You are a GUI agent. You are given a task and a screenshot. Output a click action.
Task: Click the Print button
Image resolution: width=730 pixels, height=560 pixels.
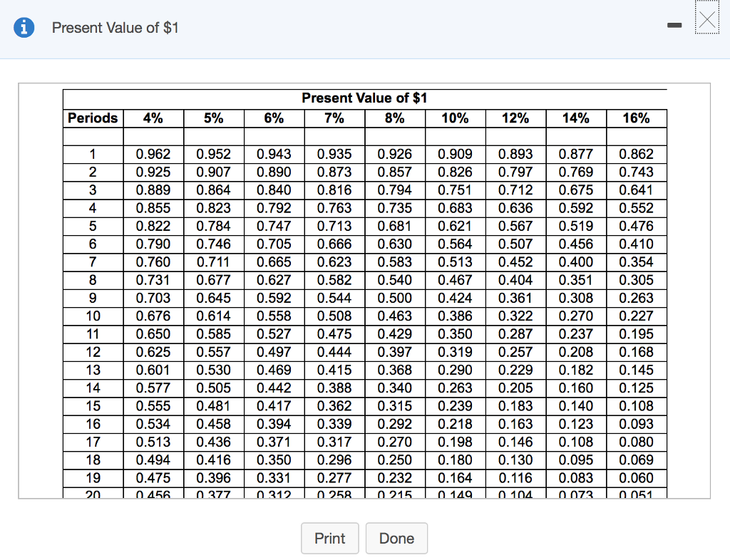click(x=329, y=538)
